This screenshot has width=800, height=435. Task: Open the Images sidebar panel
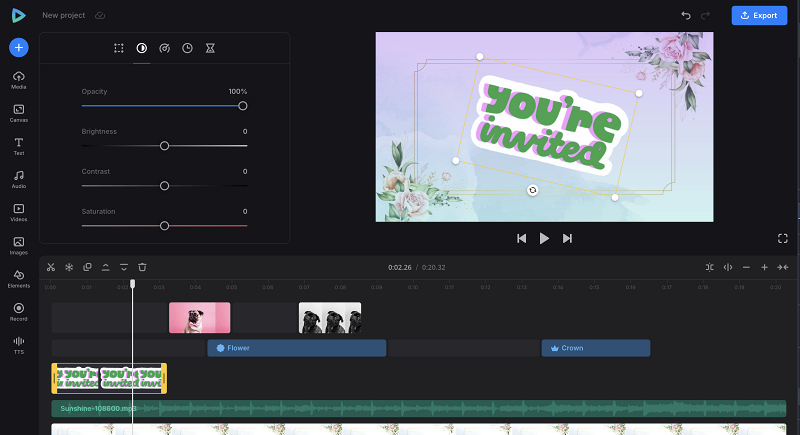pyautogui.click(x=19, y=246)
